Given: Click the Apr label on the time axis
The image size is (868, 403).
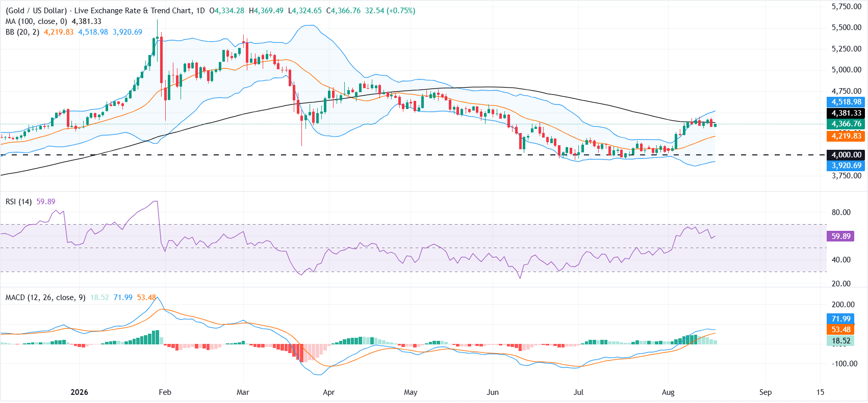Looking at the screenshot, I should 329,392.
